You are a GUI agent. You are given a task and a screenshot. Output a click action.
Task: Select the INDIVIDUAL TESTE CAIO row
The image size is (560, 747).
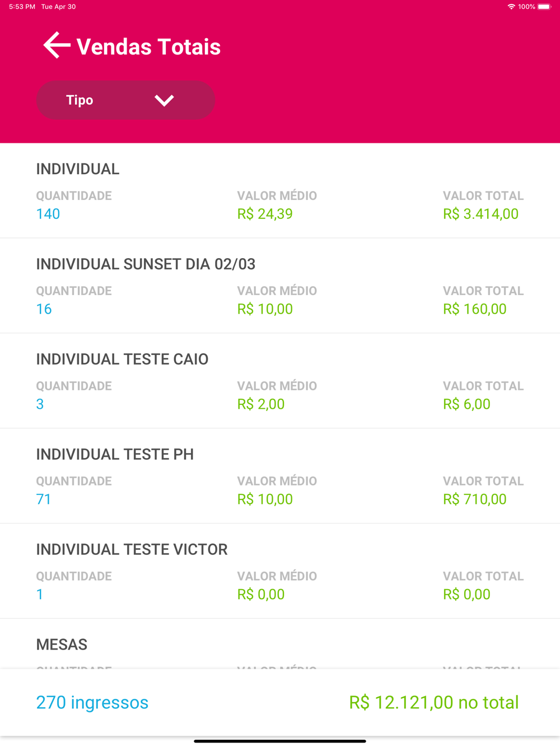click(280, 381)
